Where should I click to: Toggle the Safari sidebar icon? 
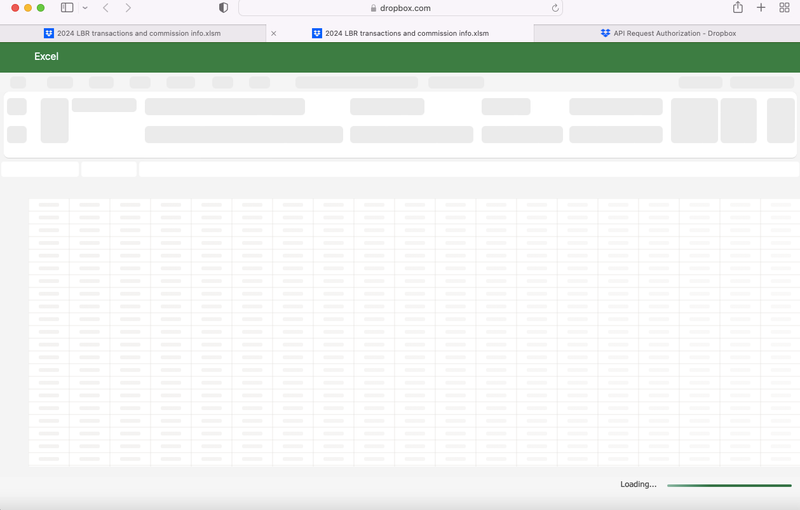(67, 8)
